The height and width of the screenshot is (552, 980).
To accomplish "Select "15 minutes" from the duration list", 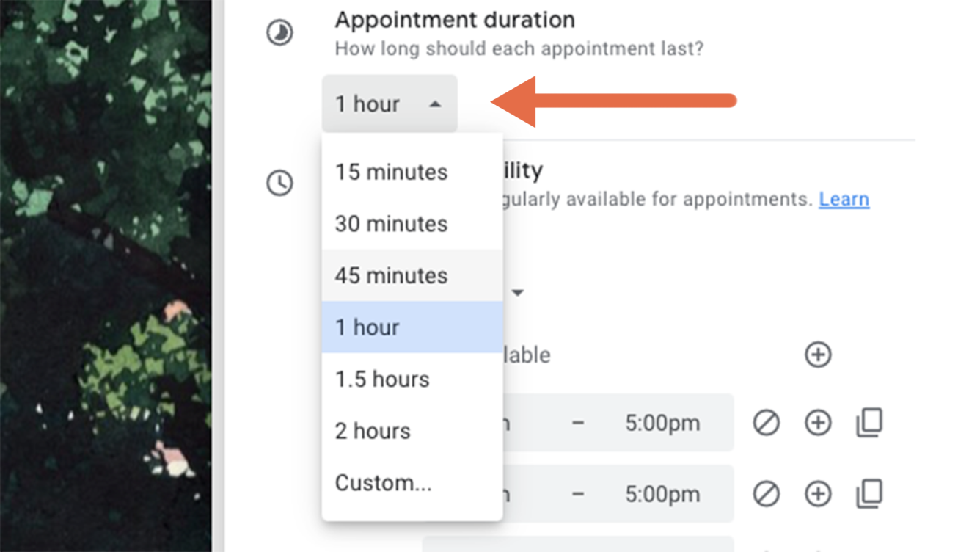I will tap(391, 172).
